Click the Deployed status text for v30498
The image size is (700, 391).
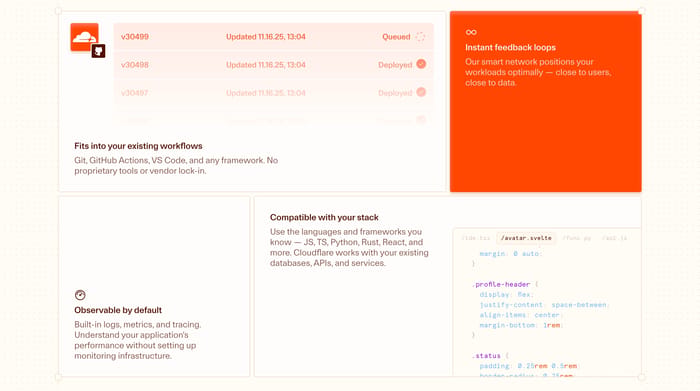coord(395,65)
